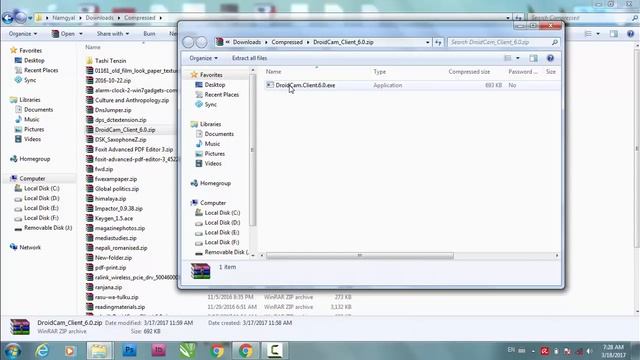Click help icon in background Explorer toolbar
The height and width of the screenshot is (360, 640).
(x=631, y=34)
